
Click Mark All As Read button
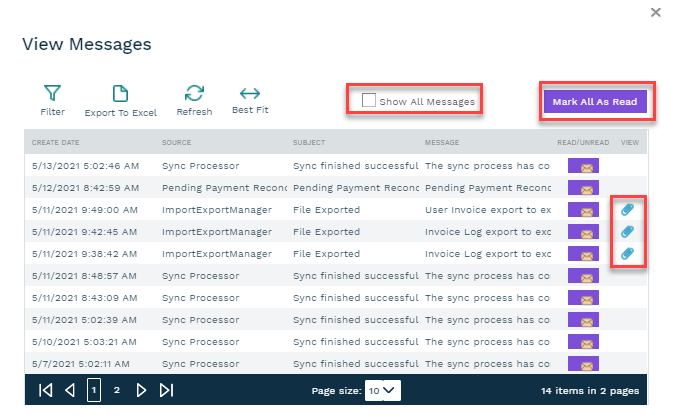coord(595,101)
